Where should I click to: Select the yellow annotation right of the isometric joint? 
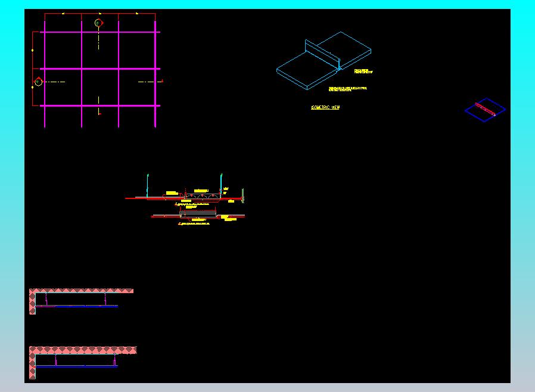point(363,71)
